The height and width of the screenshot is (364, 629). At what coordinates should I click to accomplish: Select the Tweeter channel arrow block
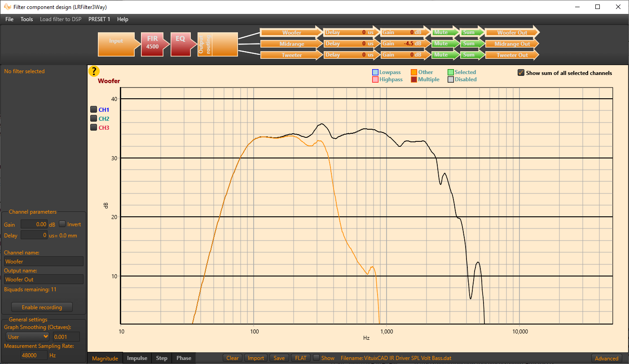pos(291,55)
